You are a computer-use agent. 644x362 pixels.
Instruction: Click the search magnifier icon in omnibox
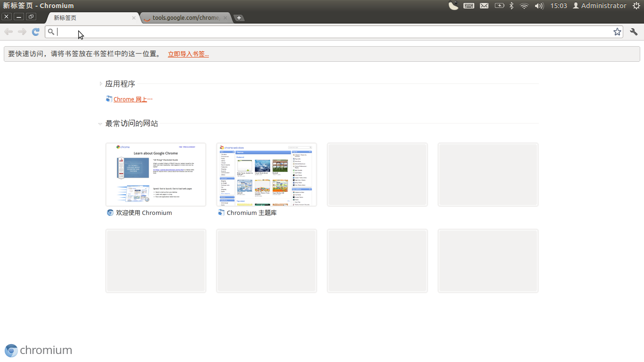pos(51,32)
